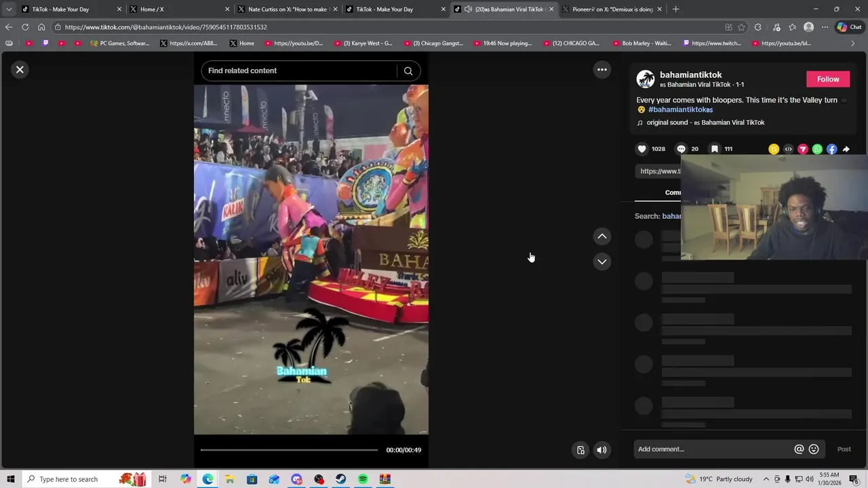868x488 pixels.
Task: Add this page to favorites star
Action: coord(741,27)
